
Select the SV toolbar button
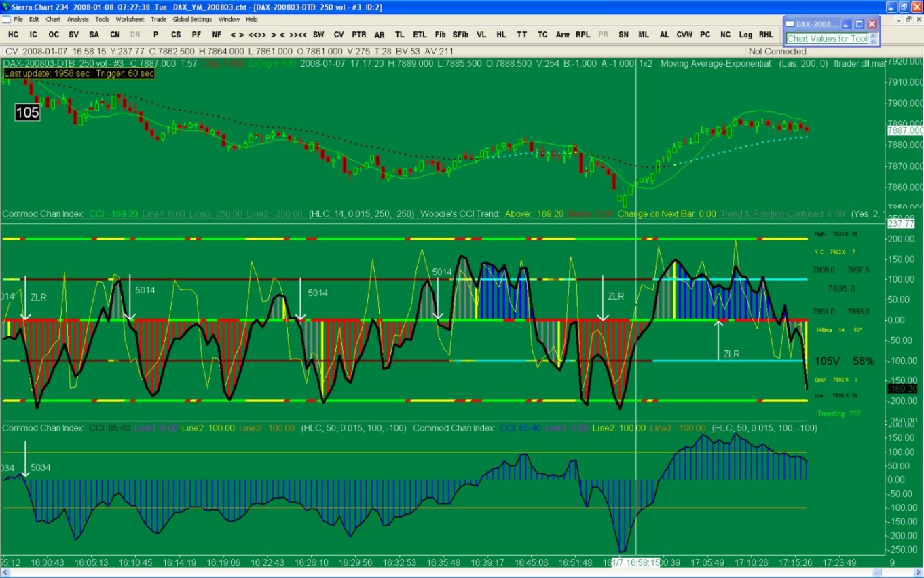[x=74, y=35]
